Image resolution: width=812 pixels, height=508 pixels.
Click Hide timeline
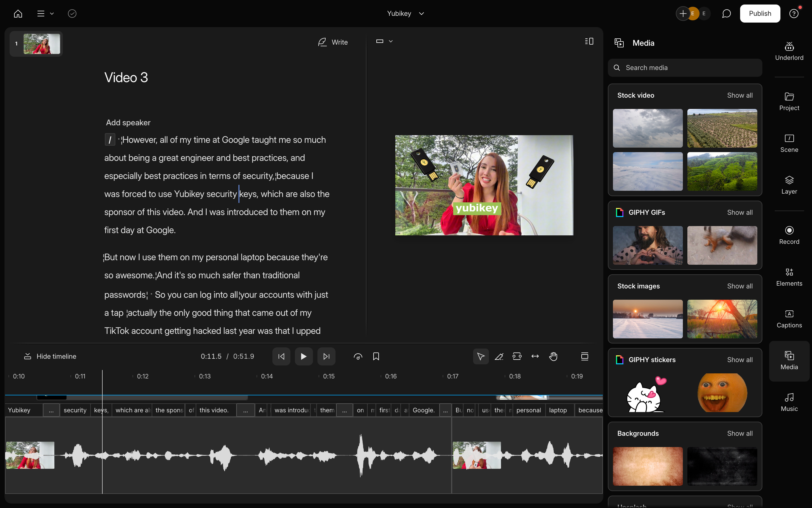(x=50, y=356)
